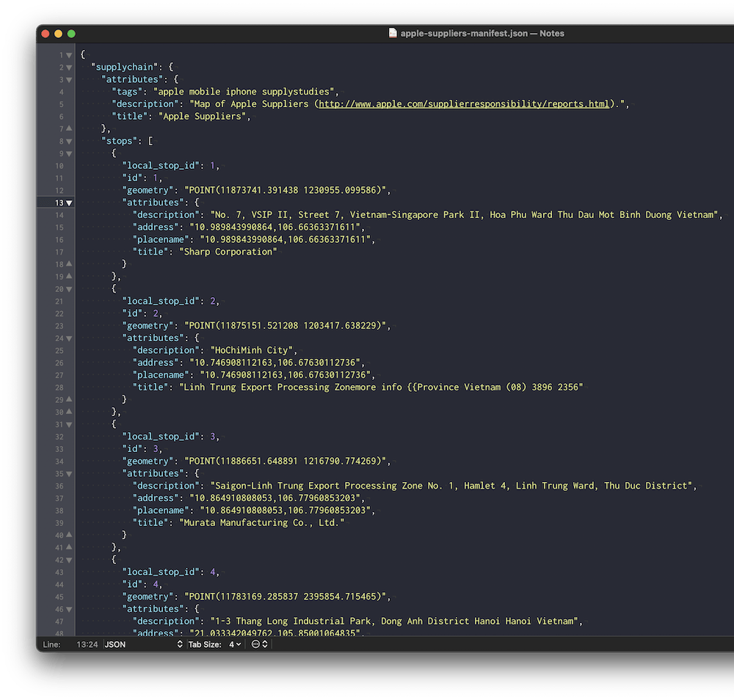Collapse the attributes fold arrow on line 35
Image resolution: width=734 pixels, height=700 pixels.
point(69,474)
